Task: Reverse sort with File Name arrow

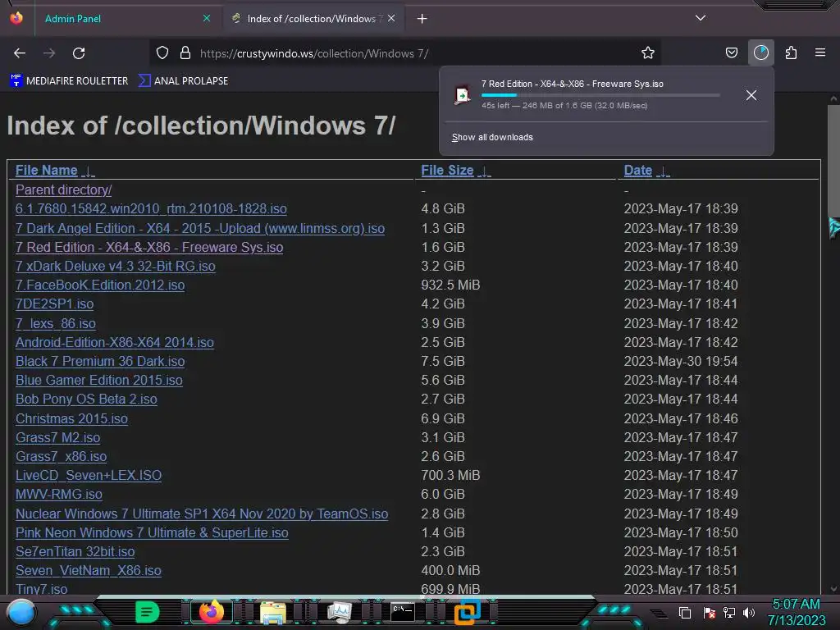Action: [88, 171]
